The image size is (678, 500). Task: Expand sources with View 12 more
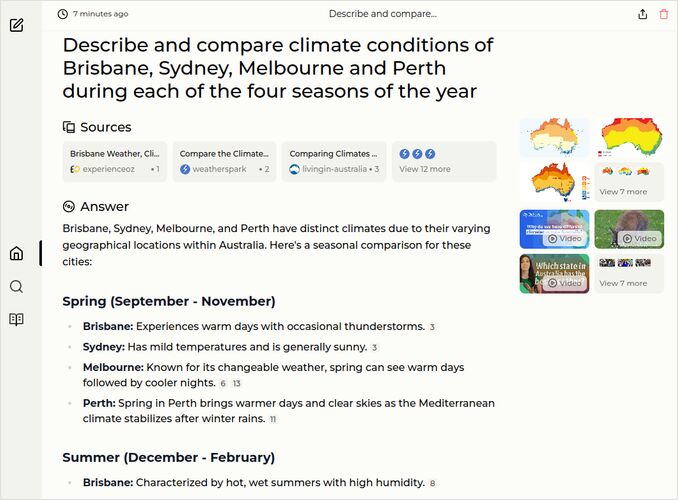(443, 162)
